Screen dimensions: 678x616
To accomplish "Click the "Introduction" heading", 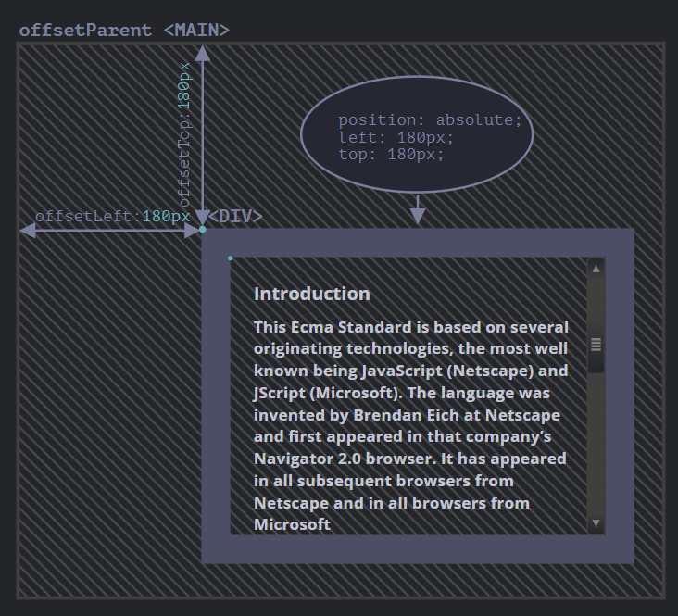I will [312, 294].
